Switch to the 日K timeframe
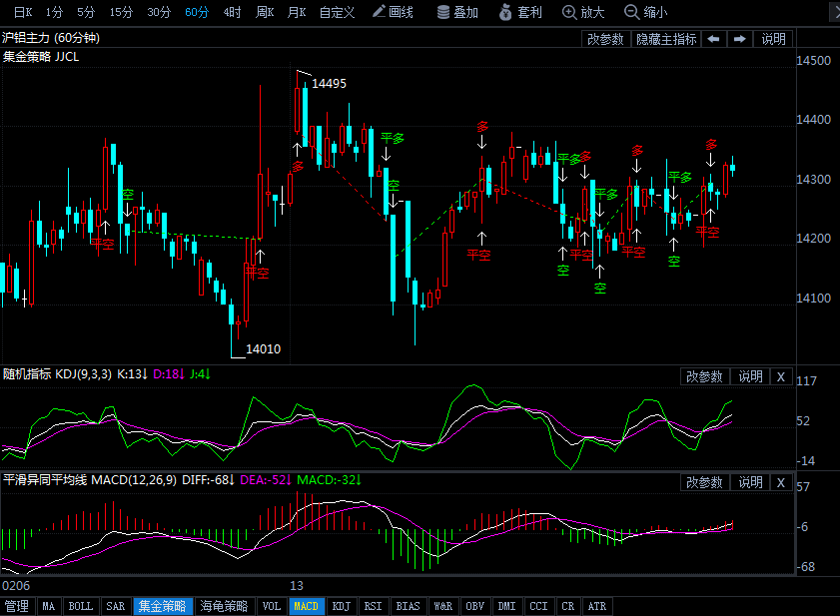 23,12
